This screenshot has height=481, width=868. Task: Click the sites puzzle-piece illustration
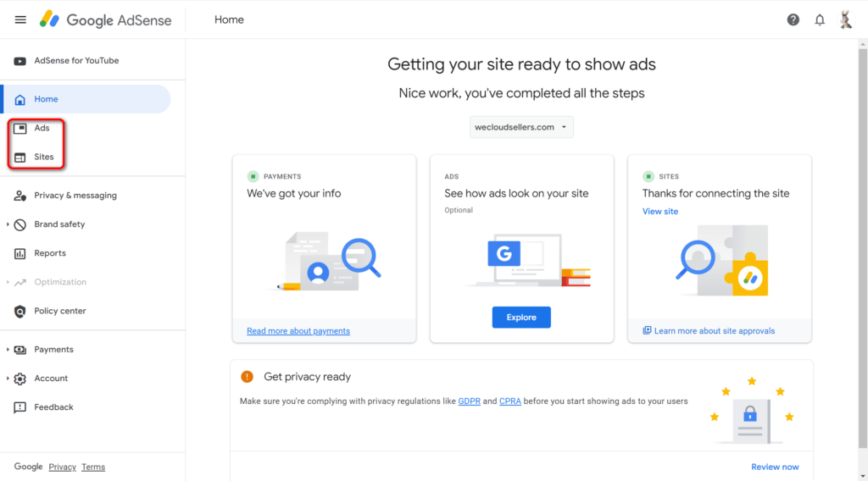722,261
